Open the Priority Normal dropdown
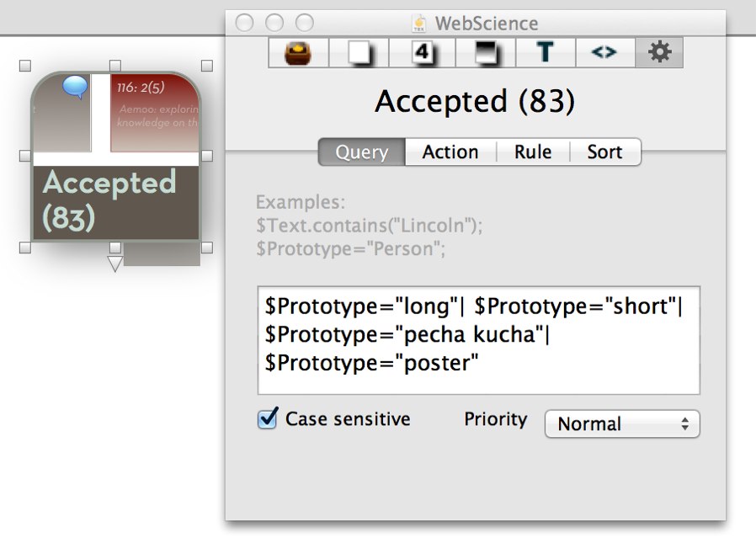This screenshot has width=756, height=559. tap(622, 424)
